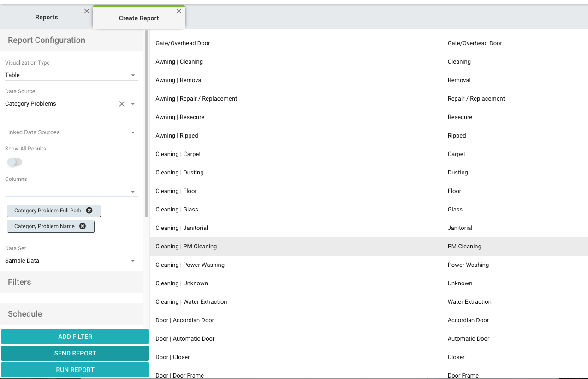
Task: Click the configuration panel scrollbar
Action: 147,124
